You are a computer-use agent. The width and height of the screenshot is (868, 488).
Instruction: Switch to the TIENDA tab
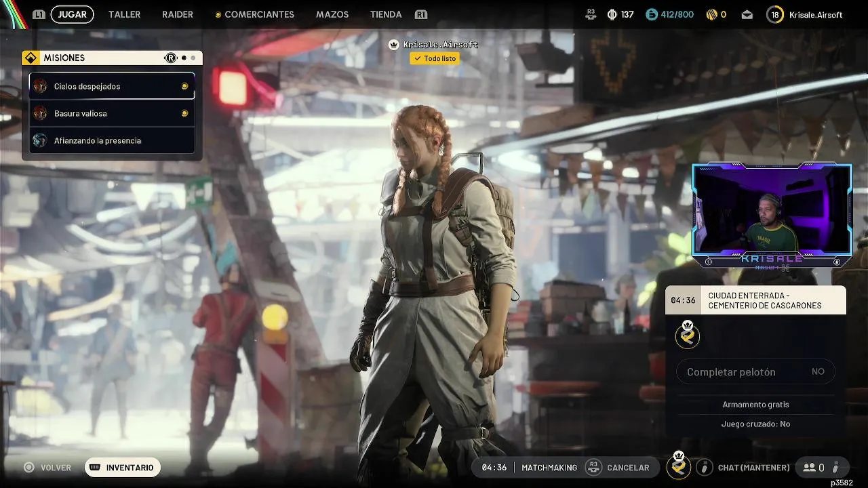[x=386, y=14]
